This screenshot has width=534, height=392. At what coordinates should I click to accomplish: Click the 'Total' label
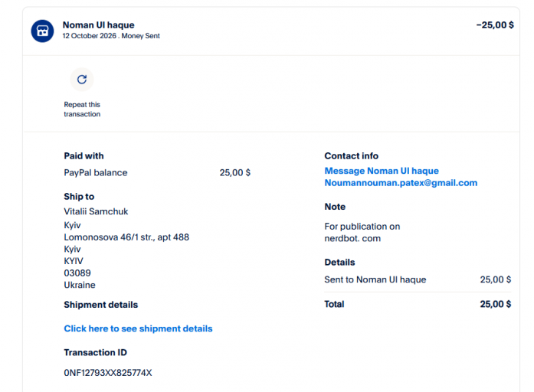[335, 304]
